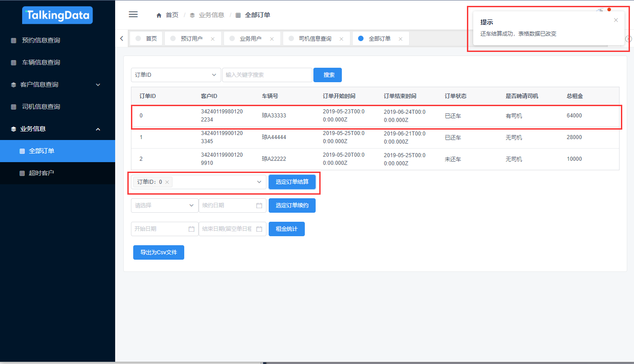Remove the 订单ID: 0 tag
The image size is (634, 364).
click(x=167, y=182)
